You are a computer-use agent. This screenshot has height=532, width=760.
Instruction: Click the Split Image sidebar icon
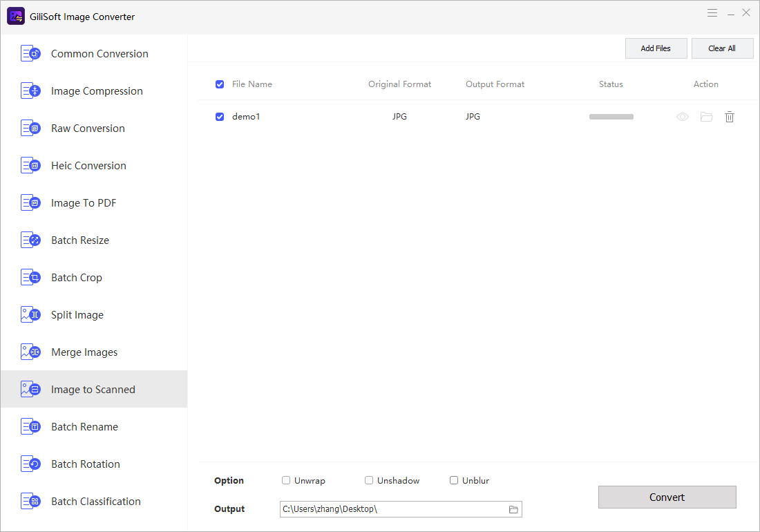[x=30, y=314]
